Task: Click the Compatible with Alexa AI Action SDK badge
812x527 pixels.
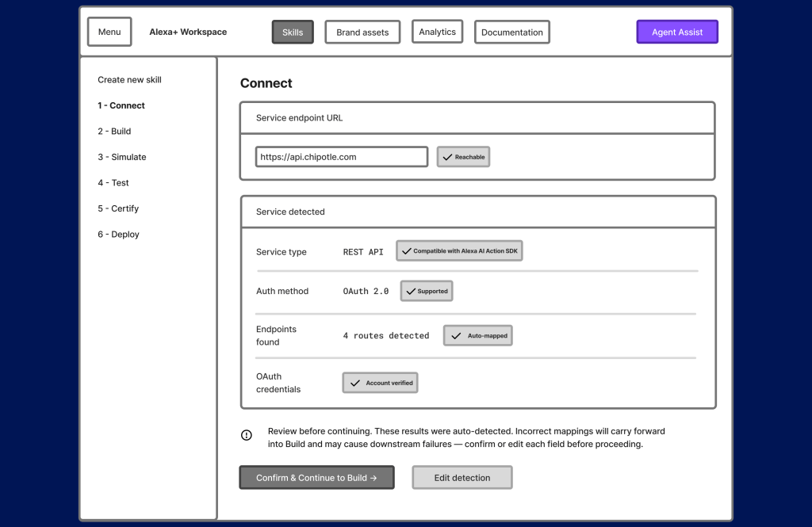Action: pos(460,251)
